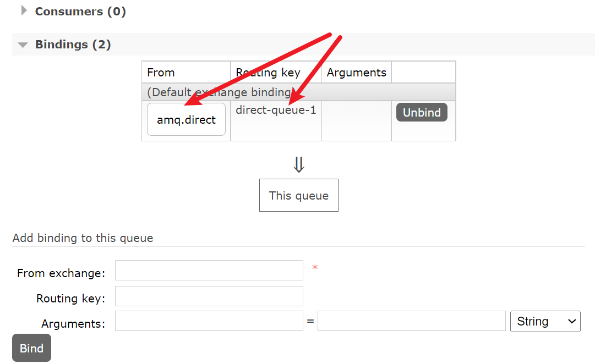This screenshot has width=595, height=364.
Task: Collapse the Bindings section triangle
Action: tap(23, 45)
